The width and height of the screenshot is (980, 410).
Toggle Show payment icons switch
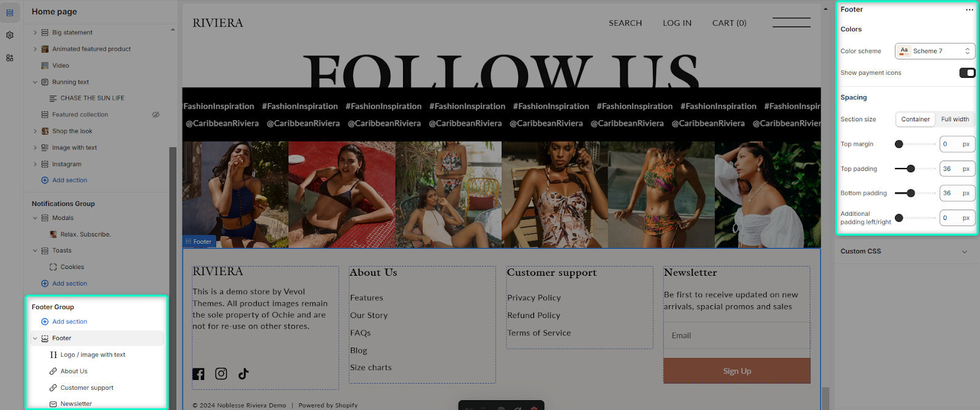[x=967, y=73]
